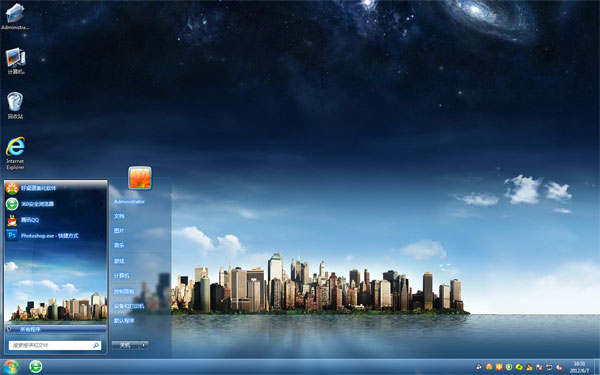The image size is (600, 375).
Task: Click the green 360 browser start-menu icon
Action: [12, 204]
